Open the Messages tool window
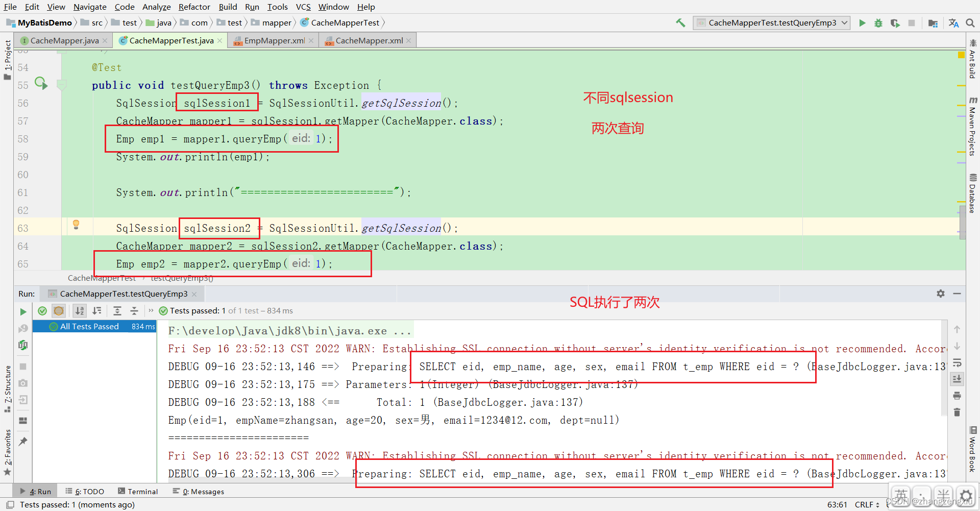Screen dimensions: 980x511 tap(199, 491)
